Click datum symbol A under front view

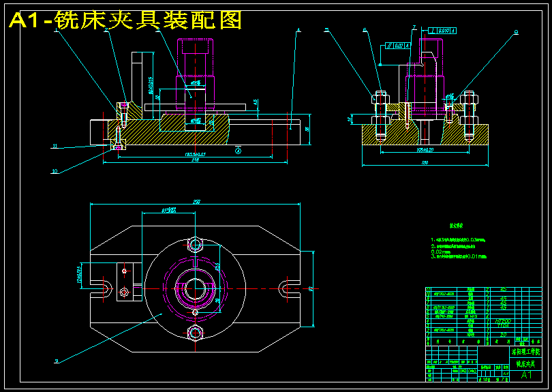[238, 151]
